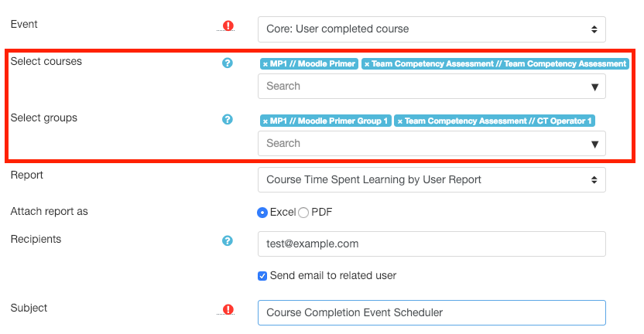The image size is (644, 334).
Task: Open the Event dropdown menu
Action: pos(432,29)
